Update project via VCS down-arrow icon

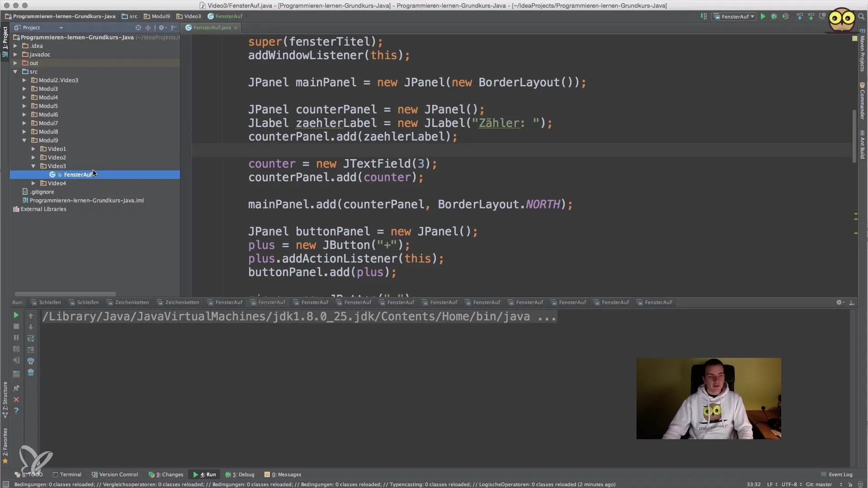click(799, 17)
